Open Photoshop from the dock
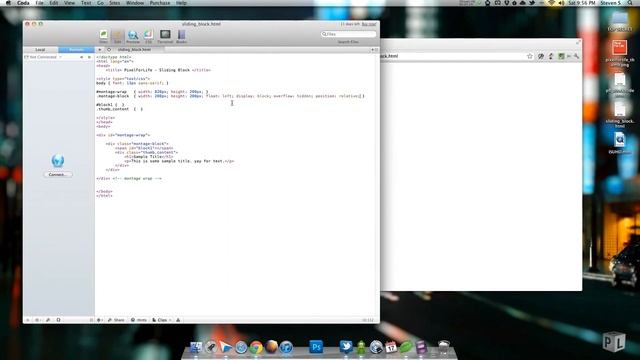Screen dimensions: 640x360 [x=316, y=347]
